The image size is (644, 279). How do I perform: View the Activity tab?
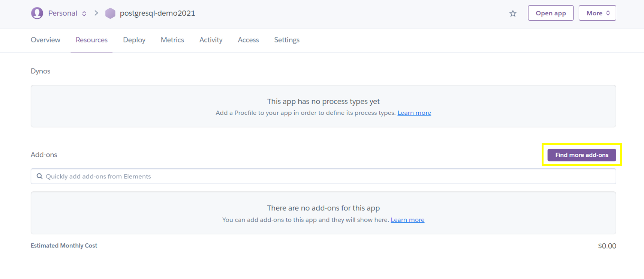click(211, 40)
